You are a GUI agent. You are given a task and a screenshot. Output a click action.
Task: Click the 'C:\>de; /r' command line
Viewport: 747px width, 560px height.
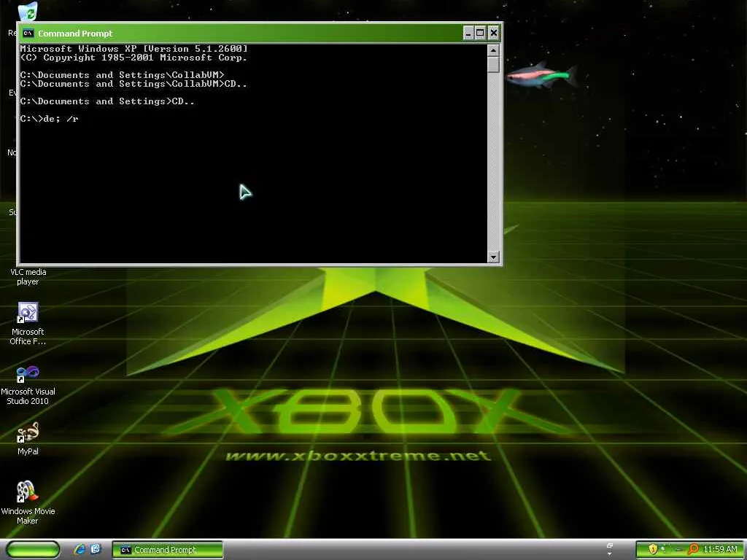click(x=49, y=119)
